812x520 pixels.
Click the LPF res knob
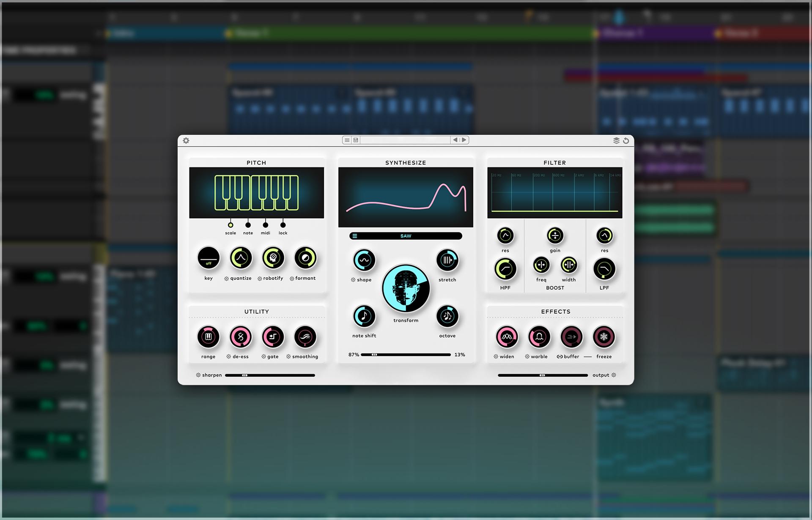604,235
